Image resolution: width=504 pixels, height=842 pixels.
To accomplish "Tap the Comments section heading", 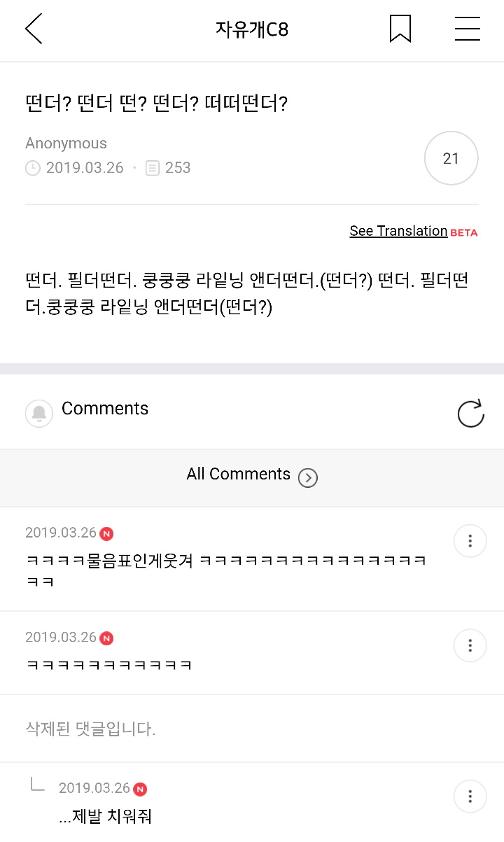I will point(105,409).
